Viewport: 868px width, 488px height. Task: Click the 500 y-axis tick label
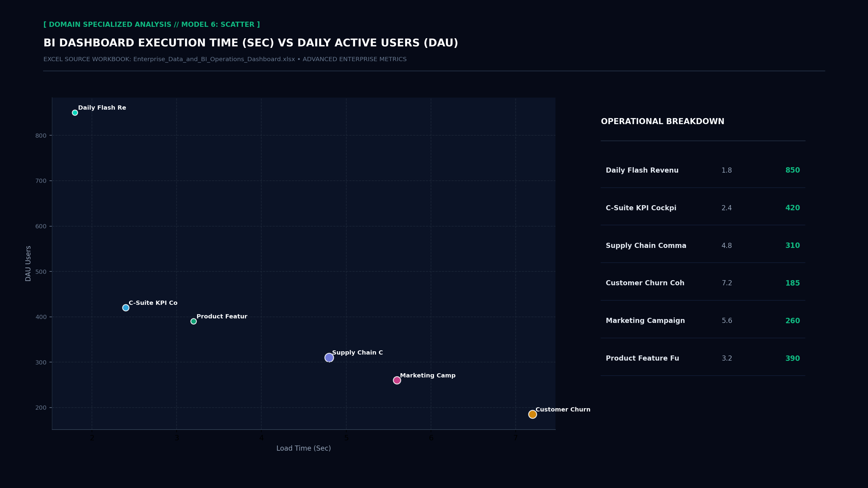click(41, 272)
